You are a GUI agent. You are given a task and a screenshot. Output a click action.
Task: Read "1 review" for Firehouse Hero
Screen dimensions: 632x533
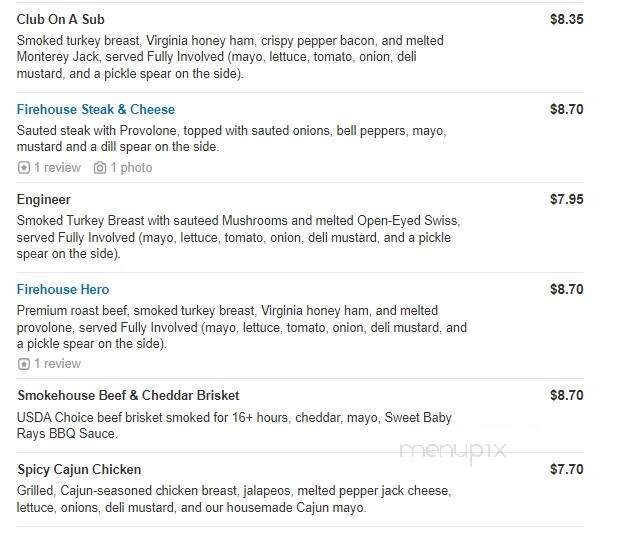pos(57,364)
